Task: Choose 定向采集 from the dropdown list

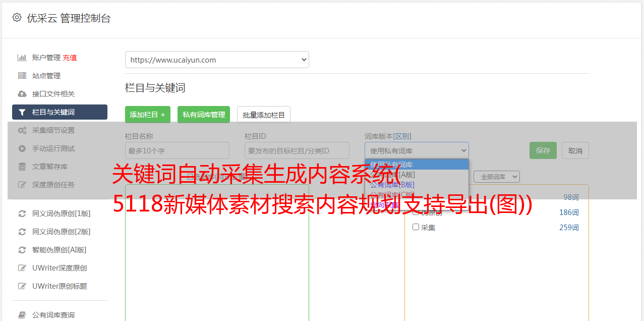Action: point(417,205)
